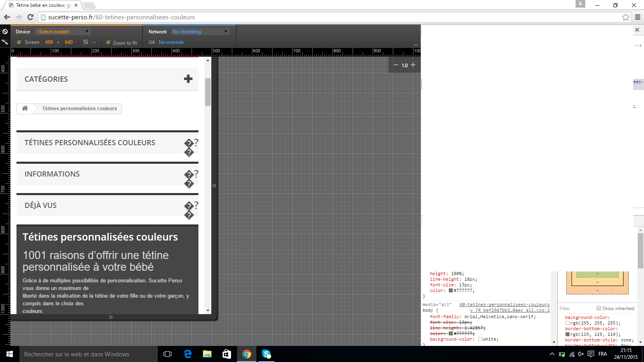This screenshot has width=644, height=362.
Task: Click the reset device emulation icon
Action: tap(5, 31)
